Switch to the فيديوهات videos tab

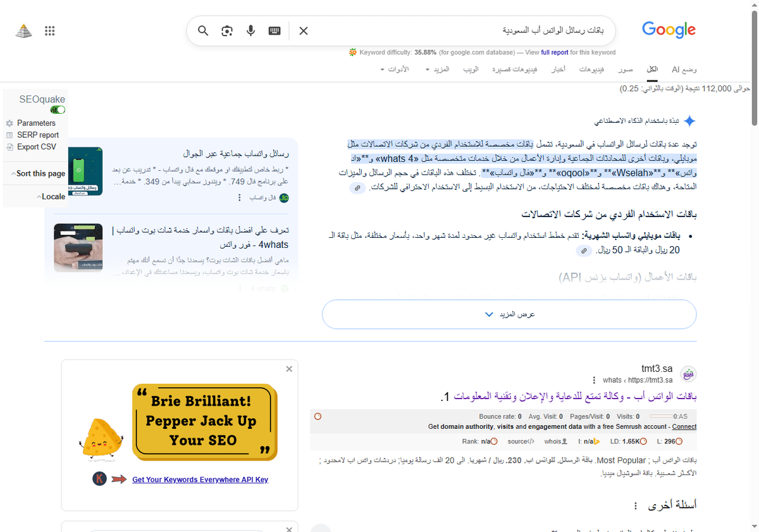pyautogui.click(x=592, y=69)
